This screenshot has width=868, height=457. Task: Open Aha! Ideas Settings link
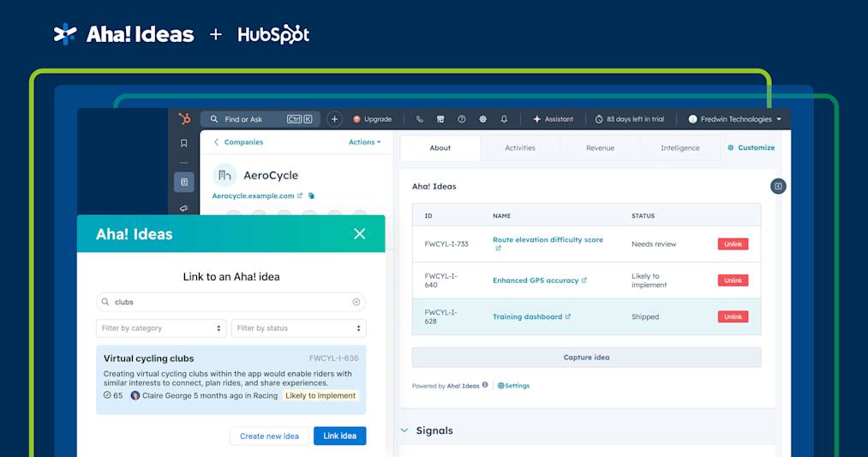pos(513,386)
